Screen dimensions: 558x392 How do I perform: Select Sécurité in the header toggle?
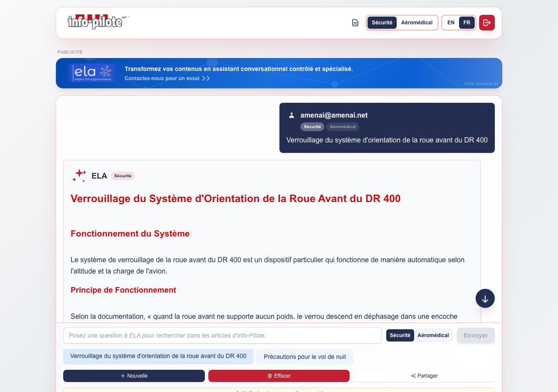pos(382,23)
